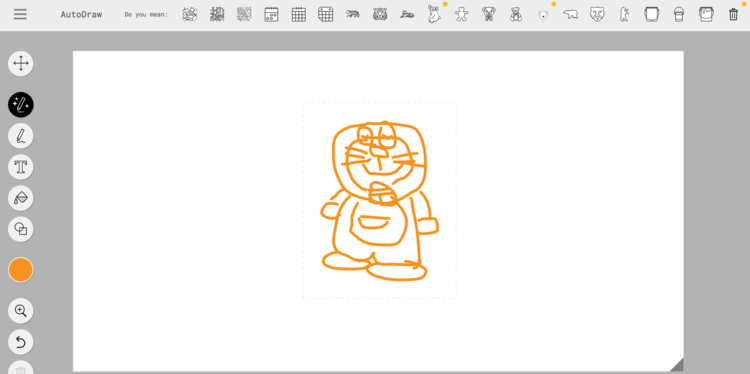This screenshot has width=750, height=374.
Task: Open the hamburger menu
Action: point(20,14)
